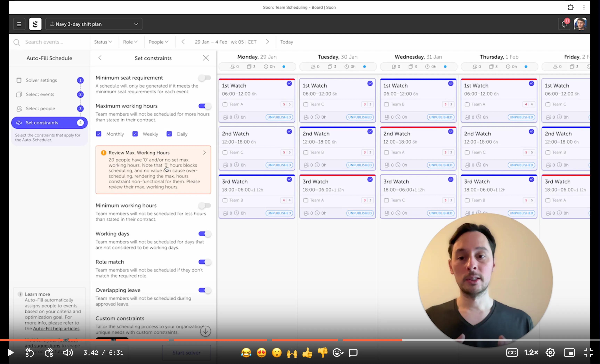Uncheck the Daily checkbox
This screenshot has width=600, height=364.
point(169,134)
